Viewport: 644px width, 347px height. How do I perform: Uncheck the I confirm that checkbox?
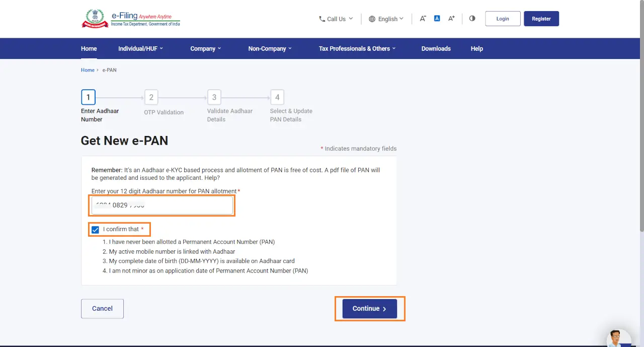(96, 230)
